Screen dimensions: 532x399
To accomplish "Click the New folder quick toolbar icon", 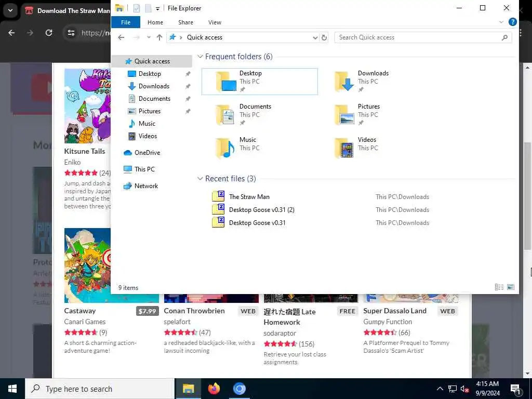I will 148,8.
